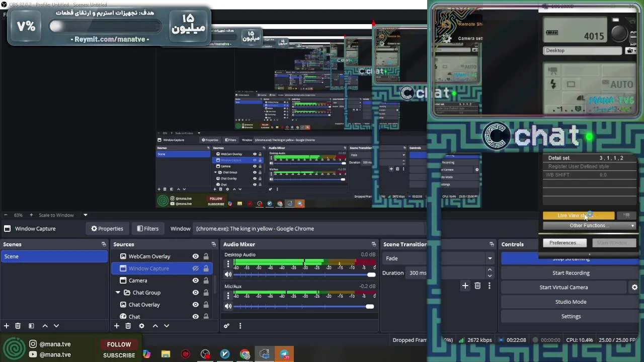
Task: Open Desktop Audio three-dot options
Action: pyautogui.click(x=228, y=264)
